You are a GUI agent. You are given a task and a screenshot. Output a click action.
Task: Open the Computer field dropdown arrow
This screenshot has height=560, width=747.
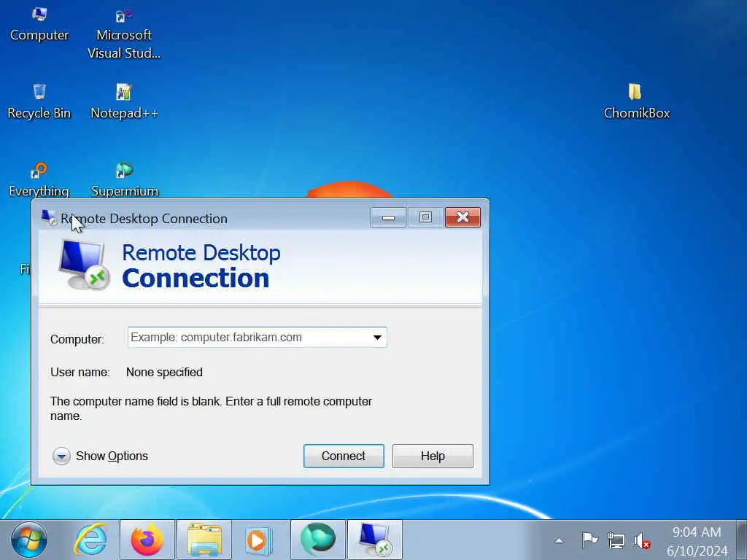point(377,337)
